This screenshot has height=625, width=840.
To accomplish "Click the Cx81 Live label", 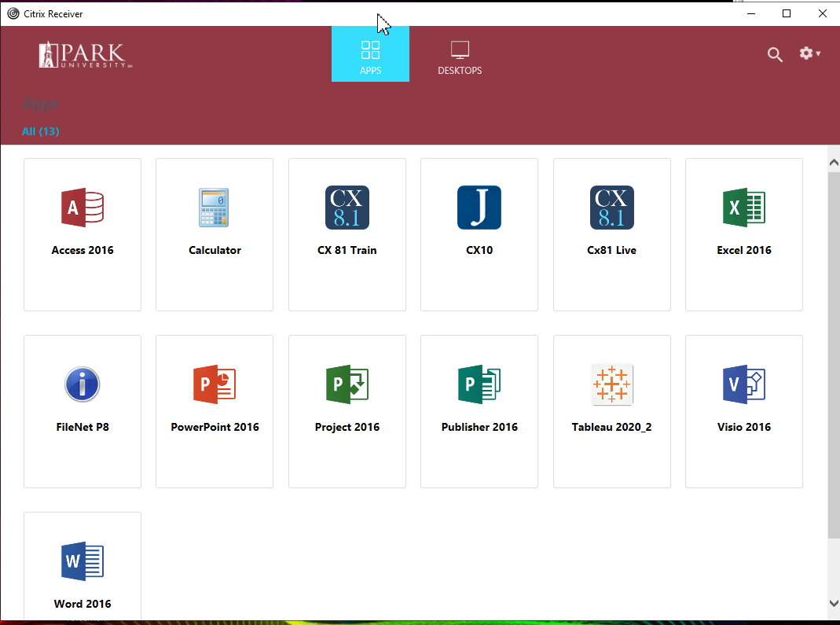I will pyautogui.click(x=612, y=250).
